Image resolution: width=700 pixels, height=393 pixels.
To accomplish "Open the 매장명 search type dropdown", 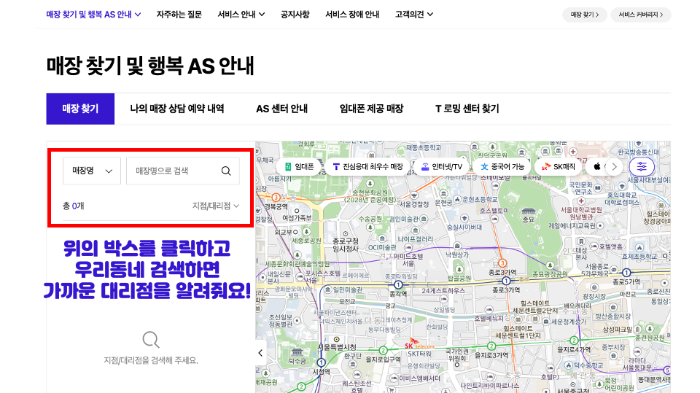I will pos(92,171).
